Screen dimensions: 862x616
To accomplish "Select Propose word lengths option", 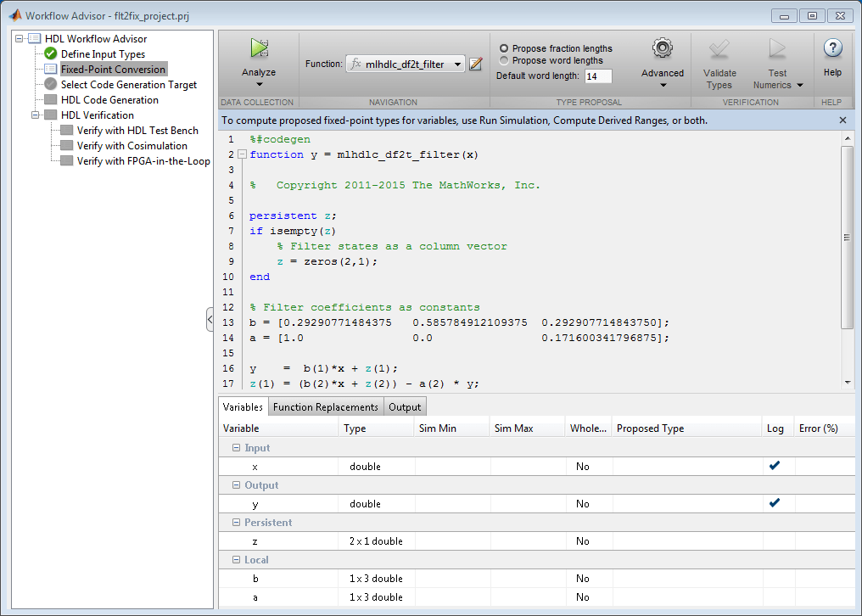I will coord(504,60).
